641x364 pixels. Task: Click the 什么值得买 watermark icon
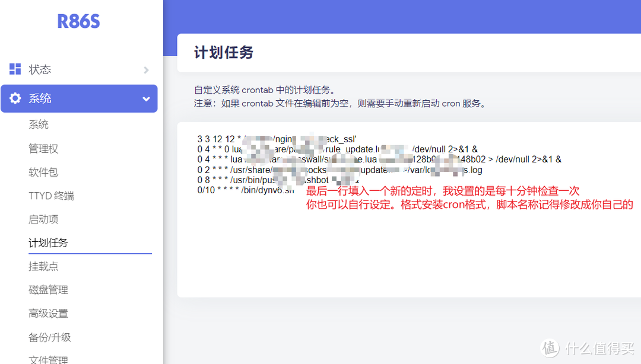pos(550,350)
